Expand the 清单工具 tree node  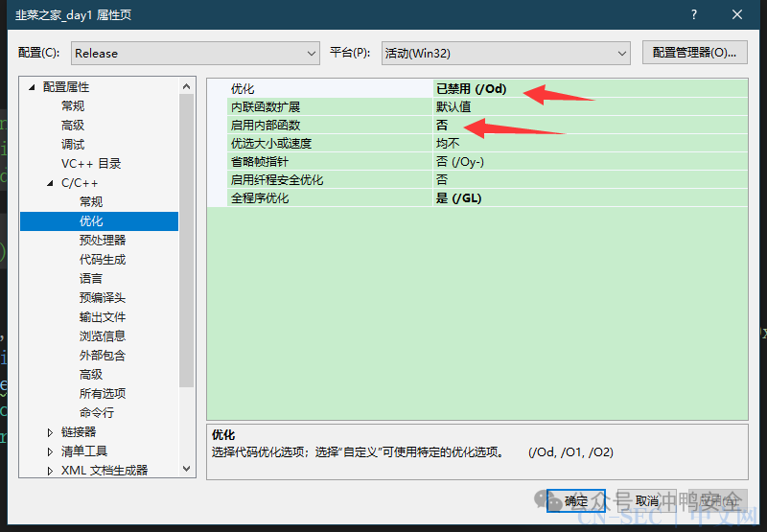[50, 451]
